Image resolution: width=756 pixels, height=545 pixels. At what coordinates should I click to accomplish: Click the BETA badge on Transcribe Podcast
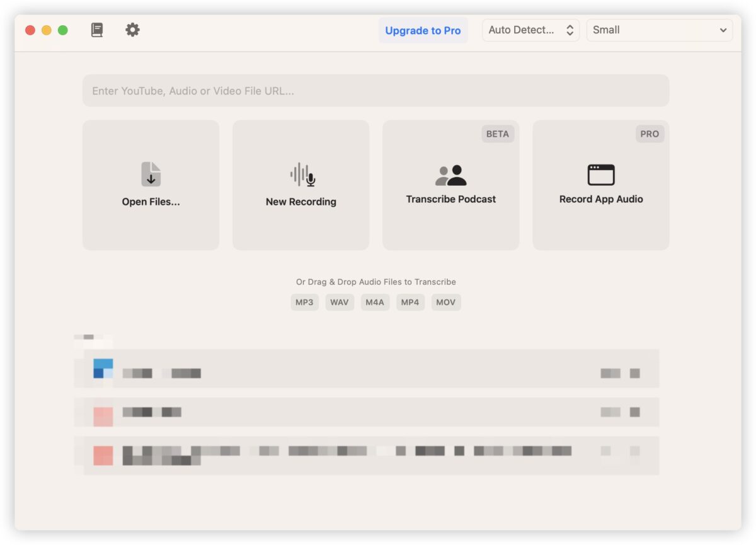[497, 134]
